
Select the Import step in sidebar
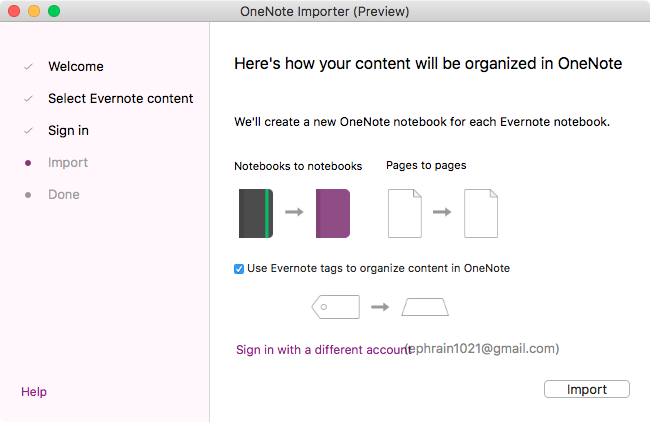click(68, 163)
